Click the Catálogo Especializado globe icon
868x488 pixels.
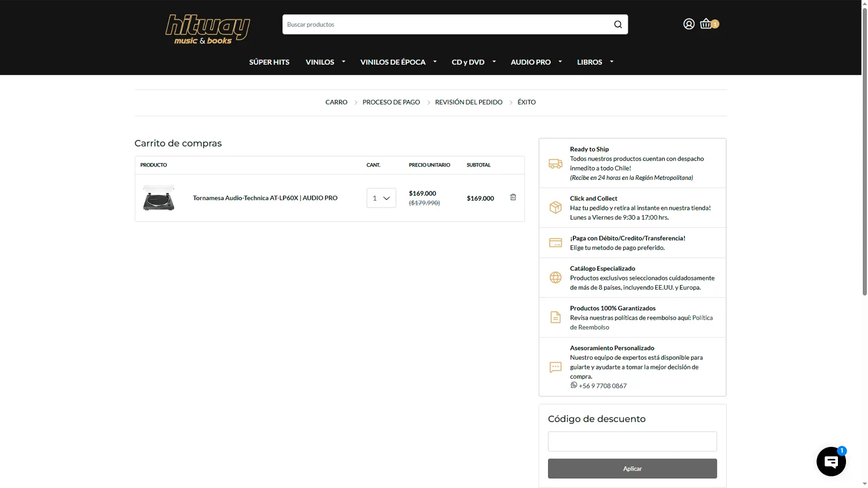[556, 278]
